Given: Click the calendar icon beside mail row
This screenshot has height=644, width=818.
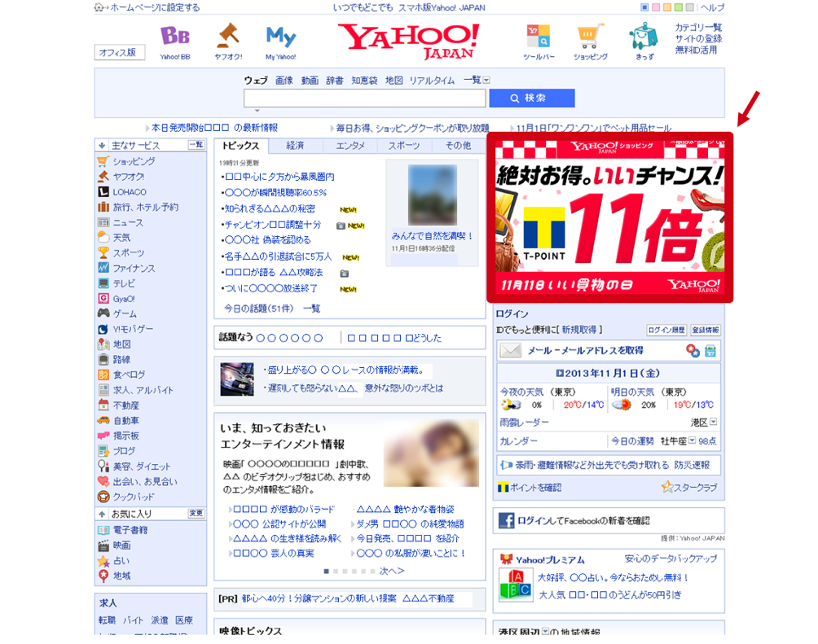Looking at the screenshot, I should (710, 351).
